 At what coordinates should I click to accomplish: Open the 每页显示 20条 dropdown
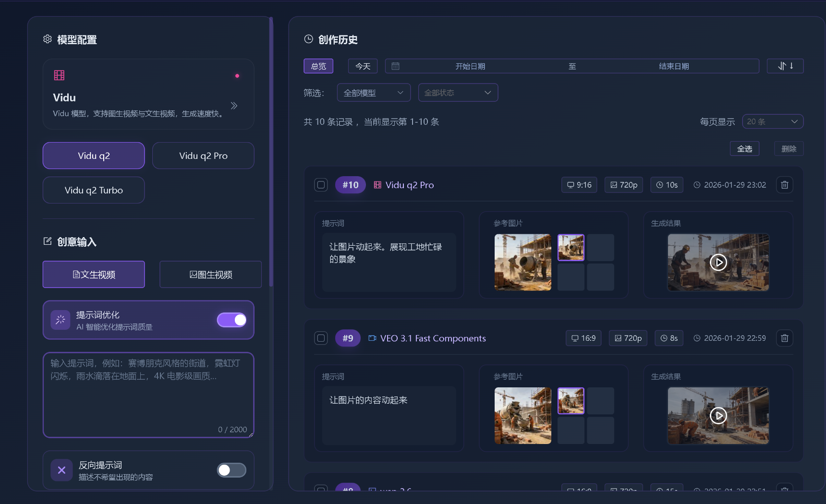click(x=772, y=121)
